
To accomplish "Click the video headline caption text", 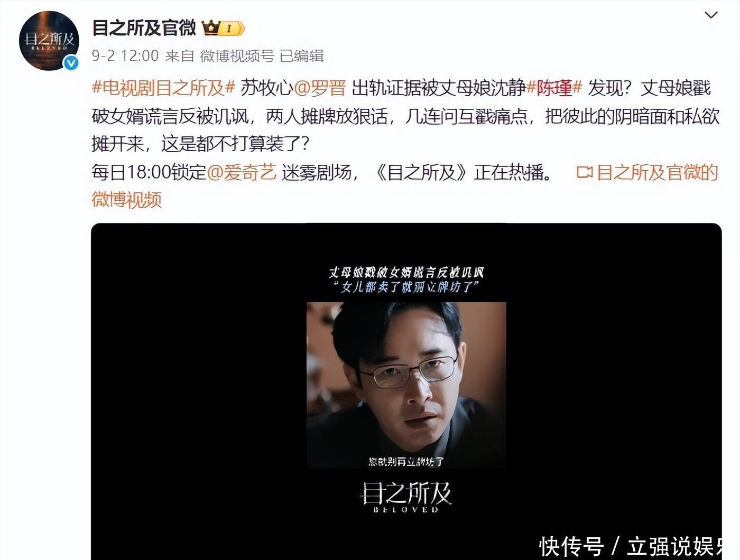I will coord(406,279).
